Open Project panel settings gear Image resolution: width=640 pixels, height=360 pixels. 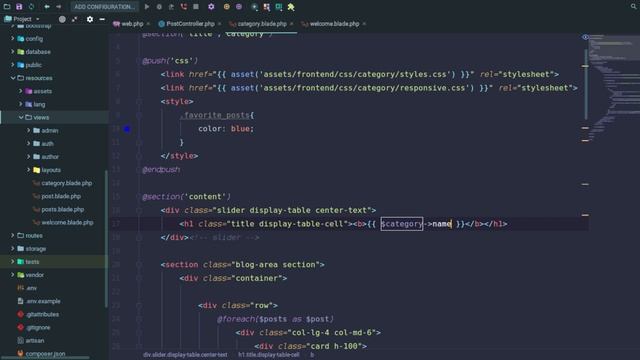pos(90,19)
